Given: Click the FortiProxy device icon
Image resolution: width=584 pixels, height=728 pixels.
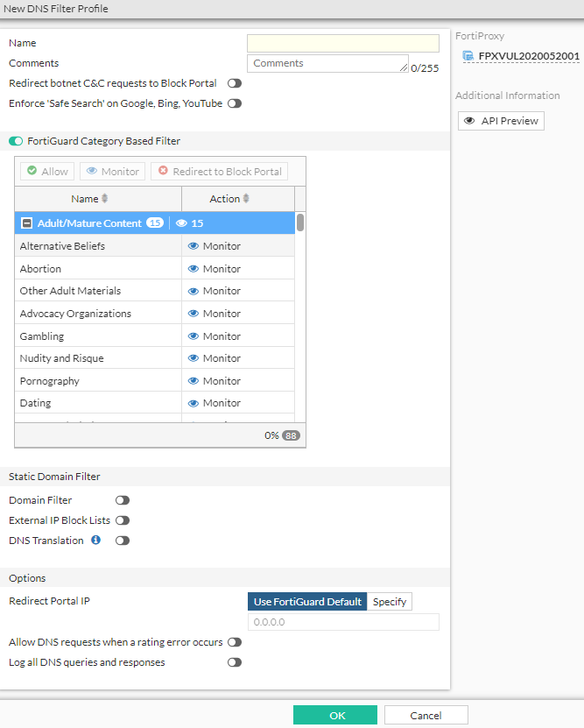Looking at the screenshot, I should (468, 56).
